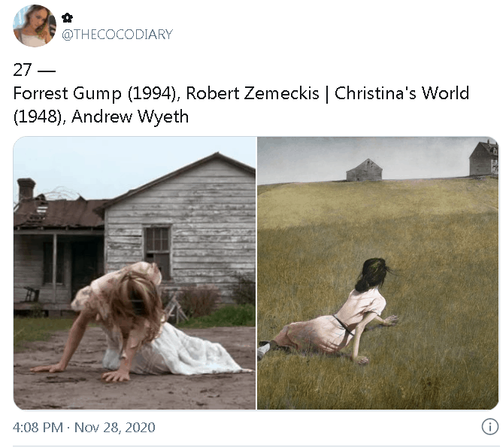503x448 pixels.
Task: Click the "Christina's World" title text
Action: pos(402,93)
